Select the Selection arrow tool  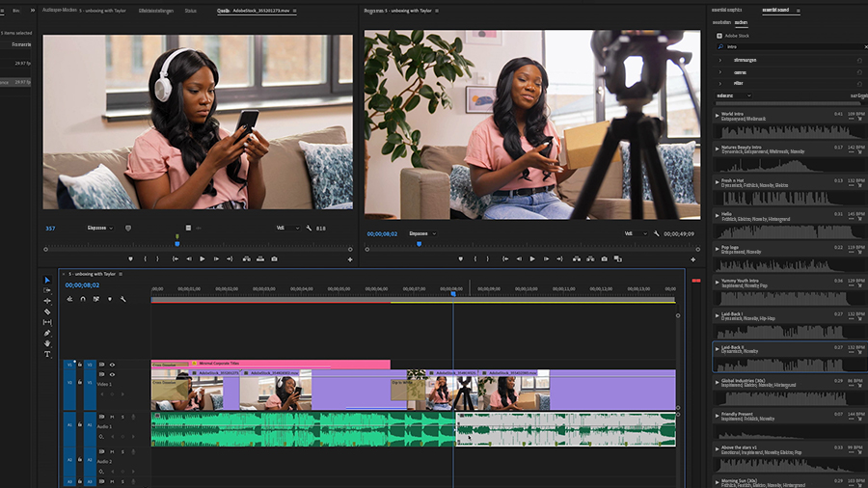(x=47, y=280)
